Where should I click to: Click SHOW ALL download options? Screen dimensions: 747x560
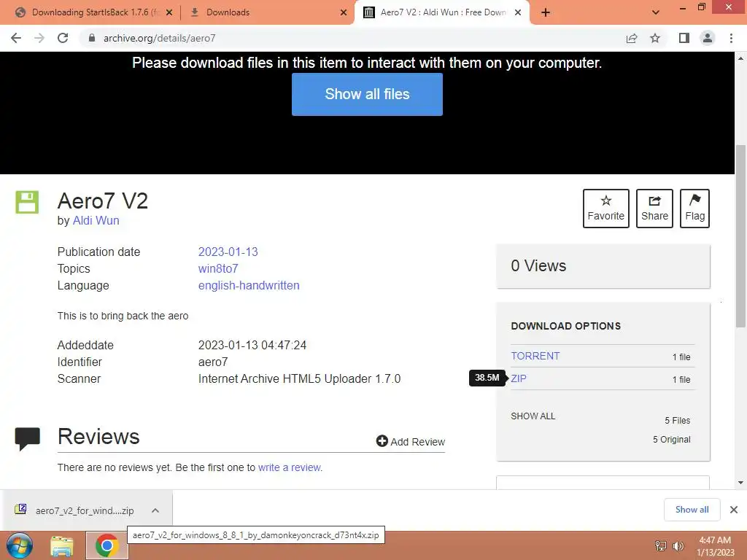(533, 416)
